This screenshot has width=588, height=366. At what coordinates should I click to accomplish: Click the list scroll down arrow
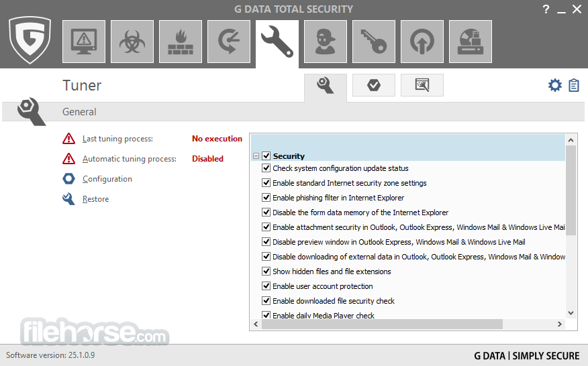coord(571,313)
